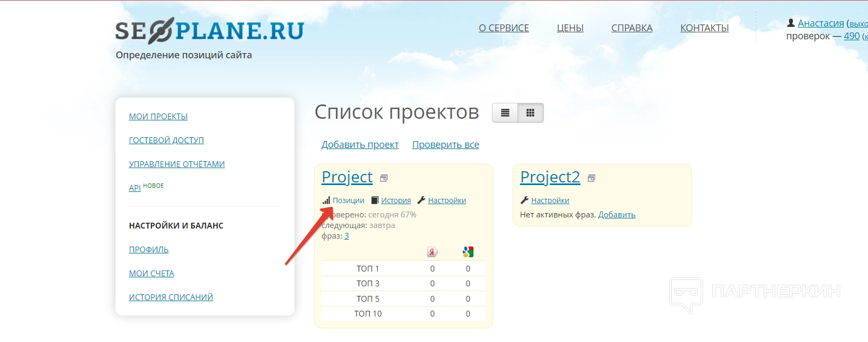This screenshot has width=868, height=342.
Task: Open the КОНТАКТЫ menu item
Action: (x=704, y=28)
